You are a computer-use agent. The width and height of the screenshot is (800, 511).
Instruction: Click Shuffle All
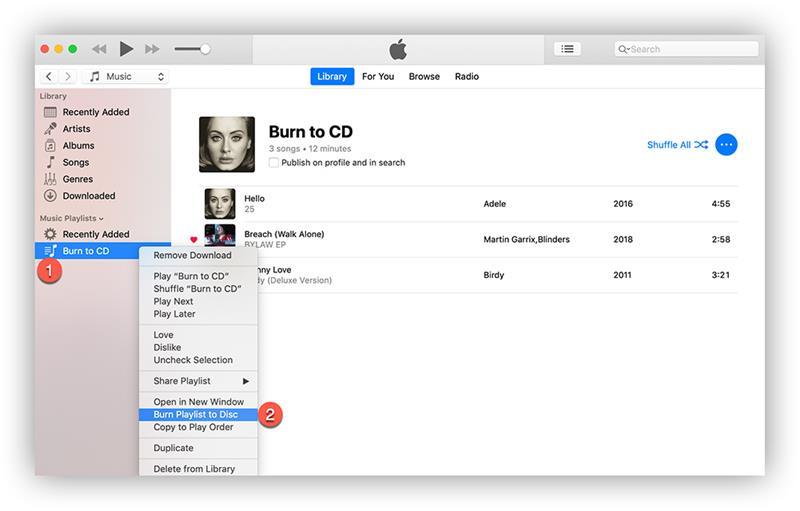point(676,145)
